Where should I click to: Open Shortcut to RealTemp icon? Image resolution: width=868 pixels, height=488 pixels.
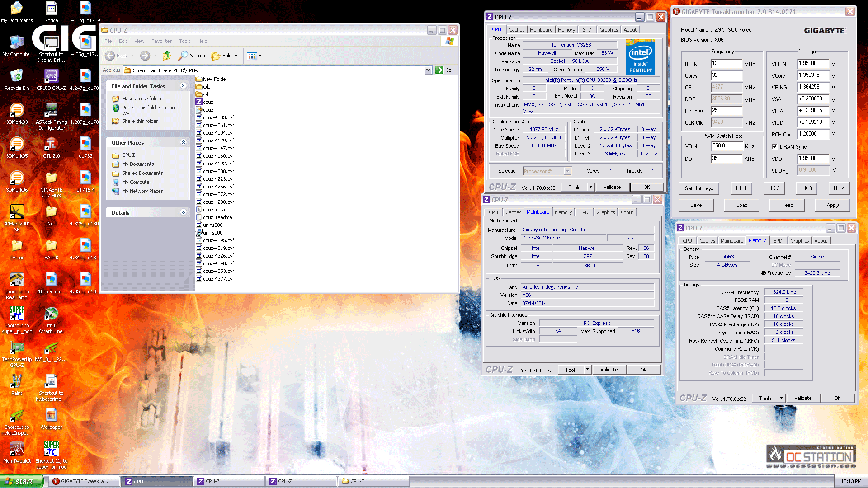coord(17,286)
